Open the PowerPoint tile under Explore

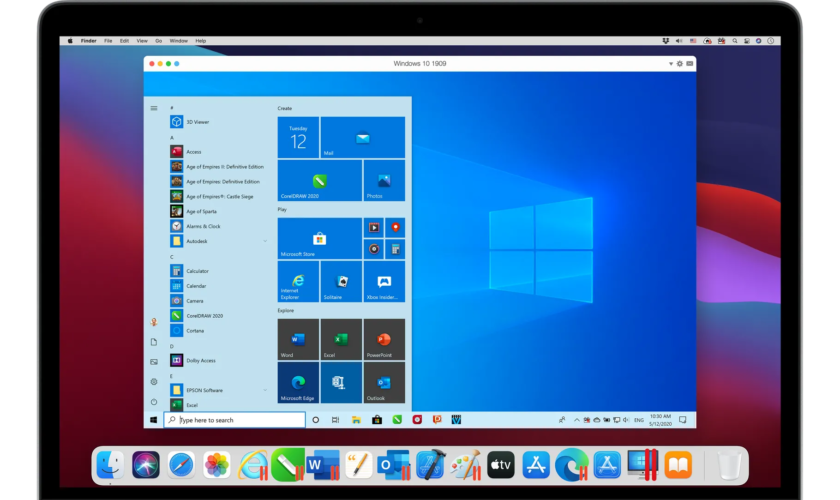pyautogui.click(x=384, y=339)
